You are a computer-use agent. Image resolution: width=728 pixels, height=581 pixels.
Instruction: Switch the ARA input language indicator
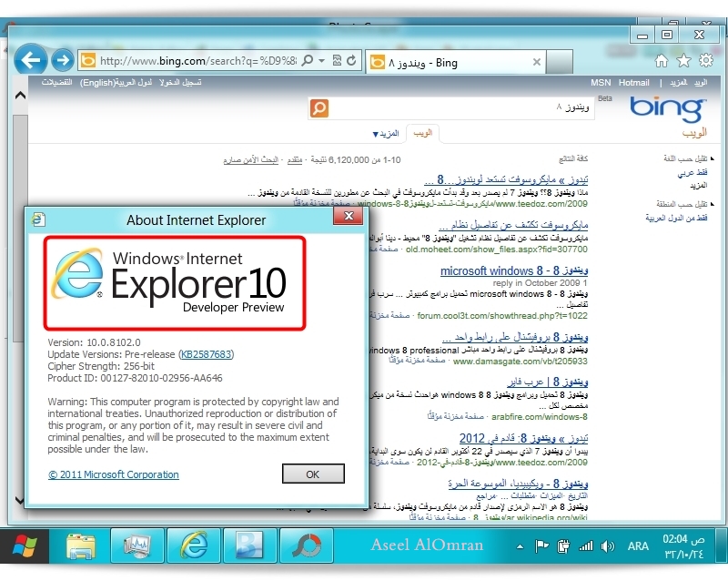click(638, 546)
